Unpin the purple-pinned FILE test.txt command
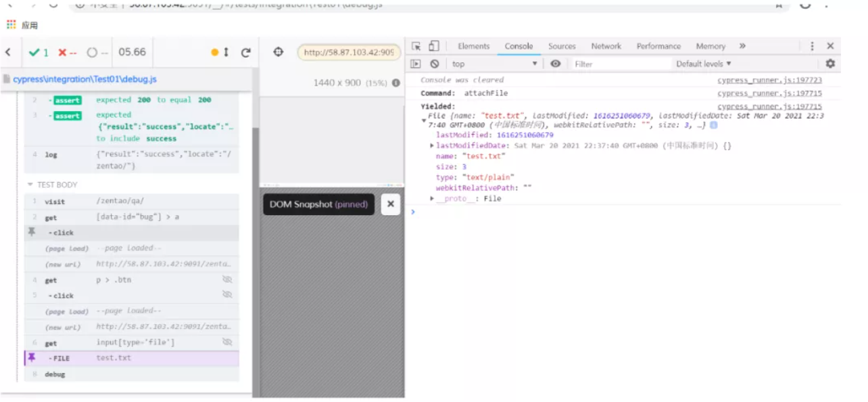The height and width of the screenshot is (402, 868). click(31, 358)
